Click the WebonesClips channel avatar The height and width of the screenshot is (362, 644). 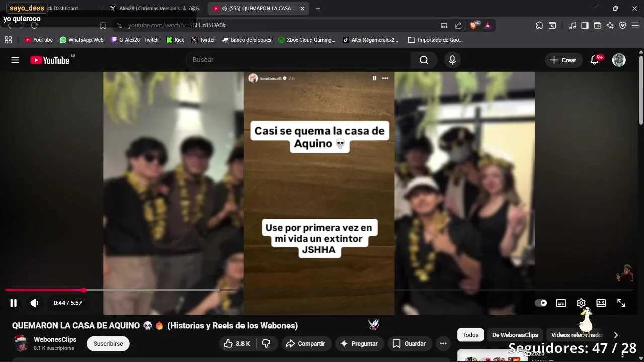click(21, 343)
